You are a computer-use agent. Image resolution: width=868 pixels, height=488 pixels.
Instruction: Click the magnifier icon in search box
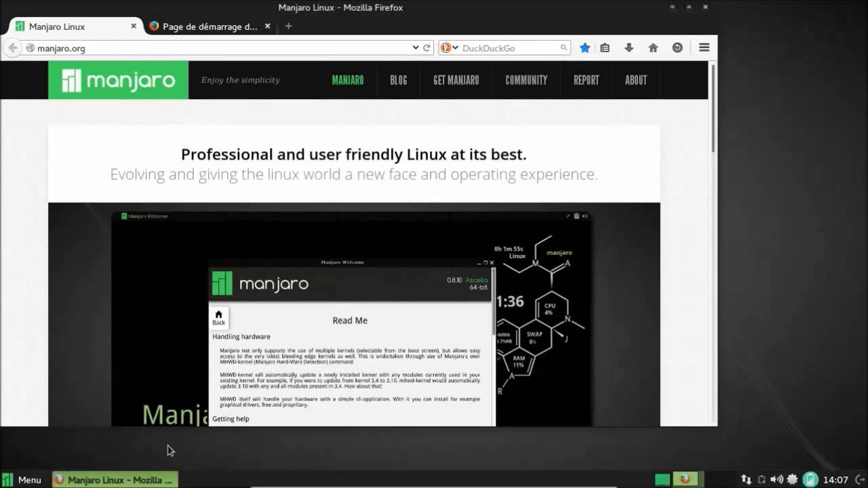click(x=564, y=48)
